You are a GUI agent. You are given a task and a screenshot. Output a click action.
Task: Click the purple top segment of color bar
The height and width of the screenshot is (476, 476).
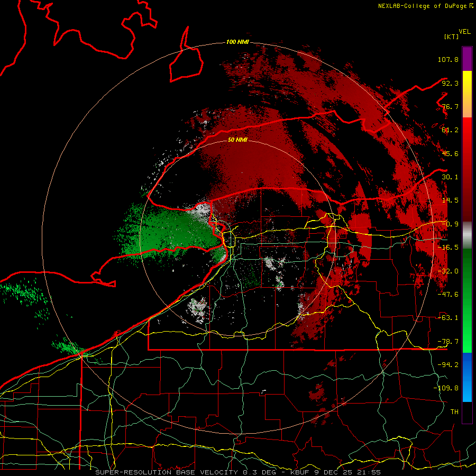point(467,59)
